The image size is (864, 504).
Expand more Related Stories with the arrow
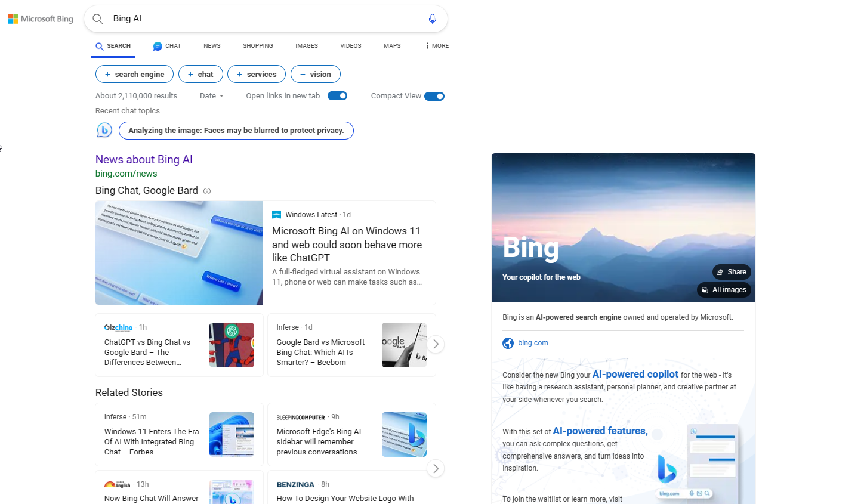436,468
